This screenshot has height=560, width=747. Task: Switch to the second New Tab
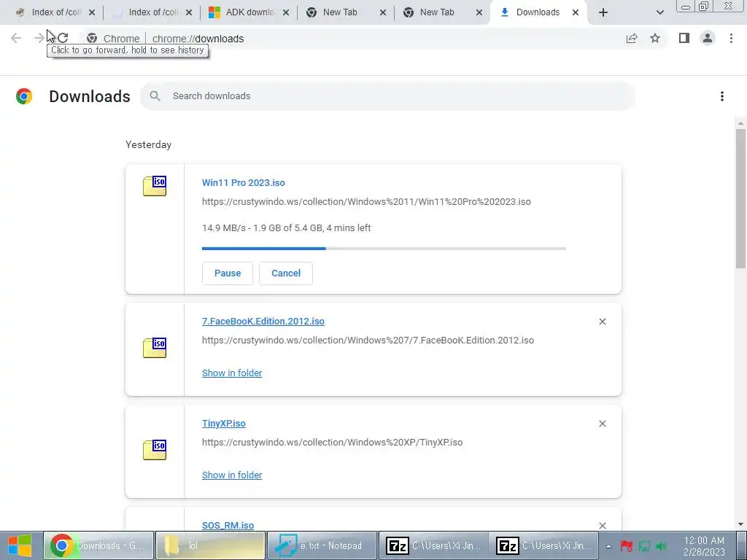point(437,12)
